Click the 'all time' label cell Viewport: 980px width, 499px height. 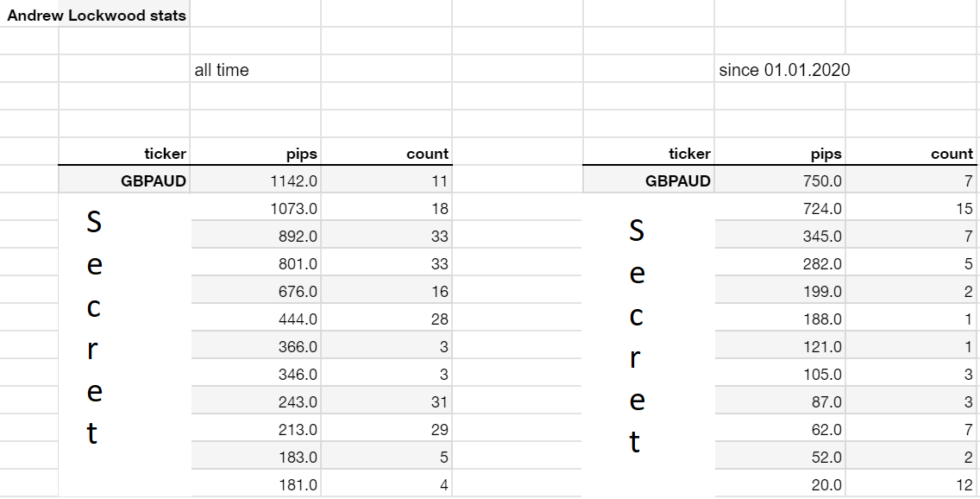(255, 69)
